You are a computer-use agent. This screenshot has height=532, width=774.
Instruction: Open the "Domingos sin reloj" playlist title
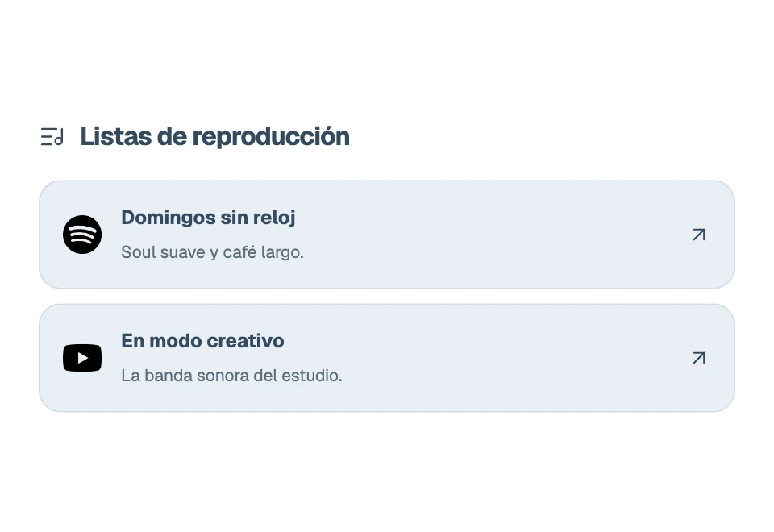click(208, 218)
